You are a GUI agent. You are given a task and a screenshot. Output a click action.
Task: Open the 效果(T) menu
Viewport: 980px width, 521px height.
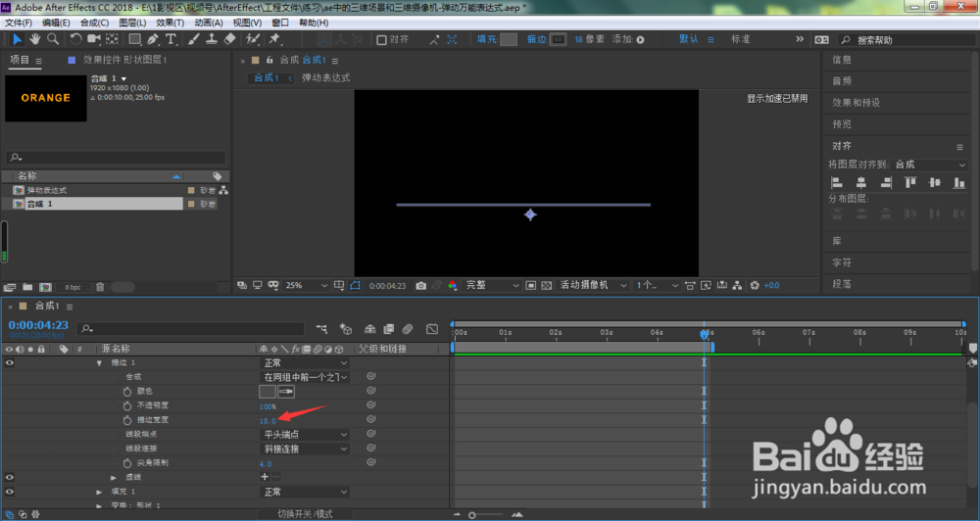click(x=170, y=23)
